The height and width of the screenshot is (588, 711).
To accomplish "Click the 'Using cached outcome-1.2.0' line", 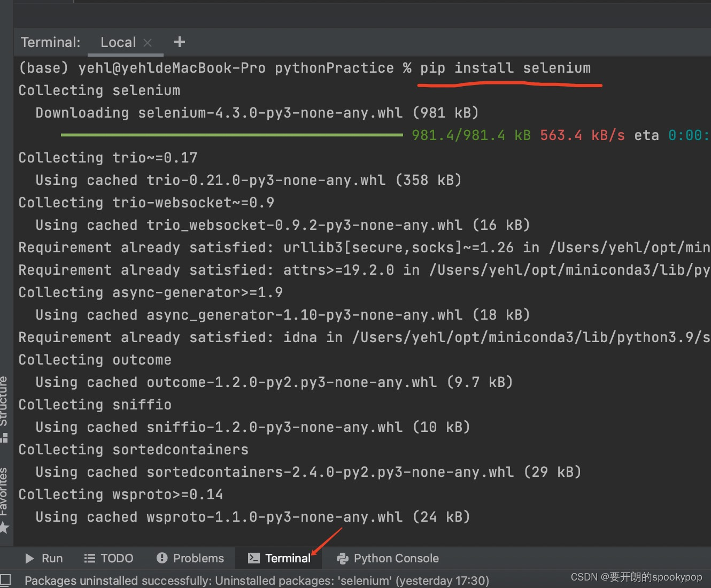I will tap(274, 382).
